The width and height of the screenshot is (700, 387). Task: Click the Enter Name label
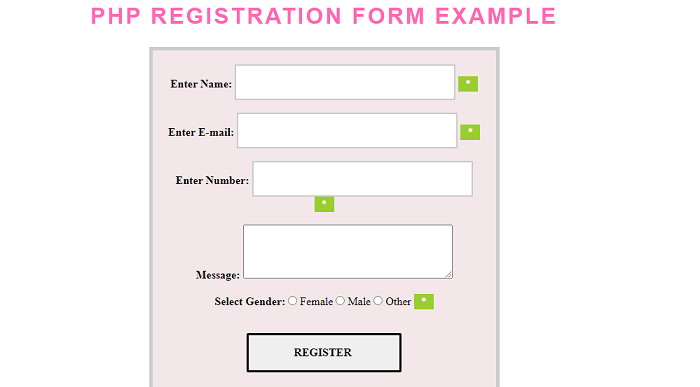pos(201,84)
